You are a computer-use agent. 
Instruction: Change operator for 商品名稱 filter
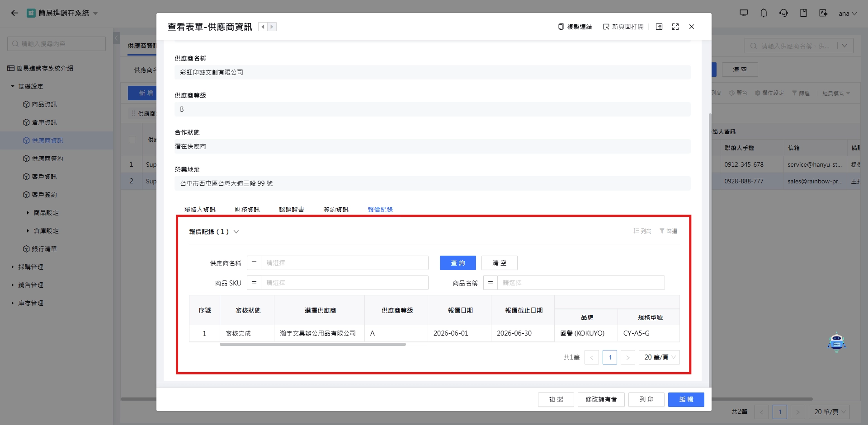click(491, 283)
